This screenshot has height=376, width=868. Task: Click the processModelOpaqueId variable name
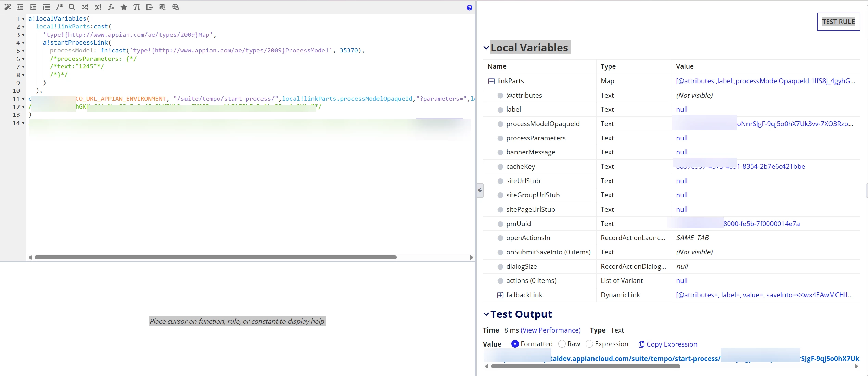(543, 124)
